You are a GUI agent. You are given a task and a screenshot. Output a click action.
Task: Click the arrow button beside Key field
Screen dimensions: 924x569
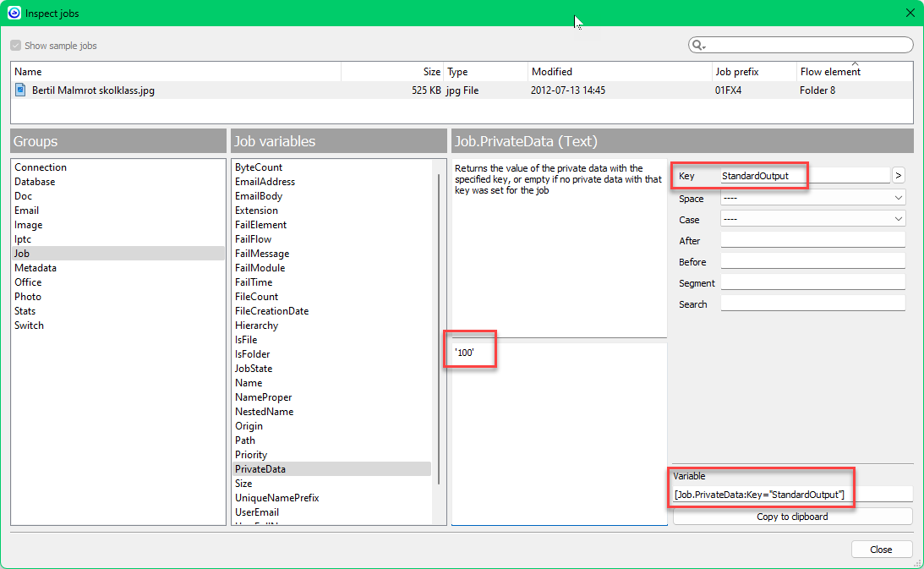click(898, 176)
